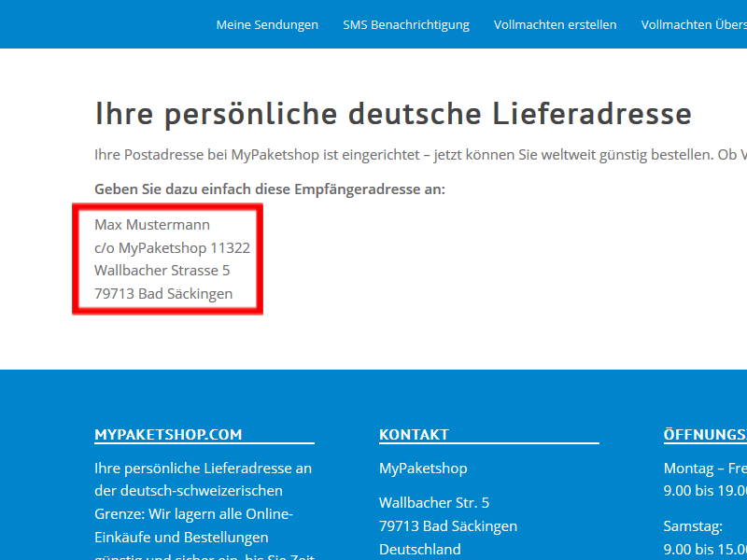This screenshot has width=747, height=560.
Task: Open the partially visible Vollmachten Übersicht item
Action: pyautogui.click(x=693, y=25)
